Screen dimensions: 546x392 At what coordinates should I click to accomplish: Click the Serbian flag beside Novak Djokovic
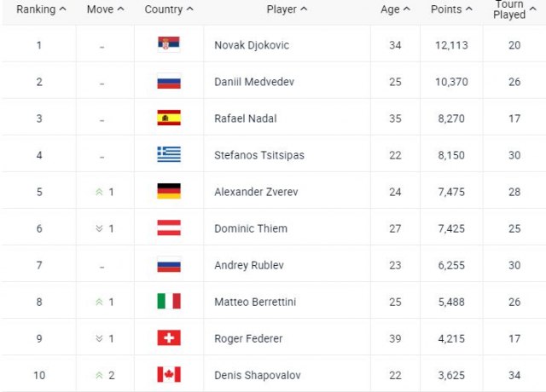point(168,45)
